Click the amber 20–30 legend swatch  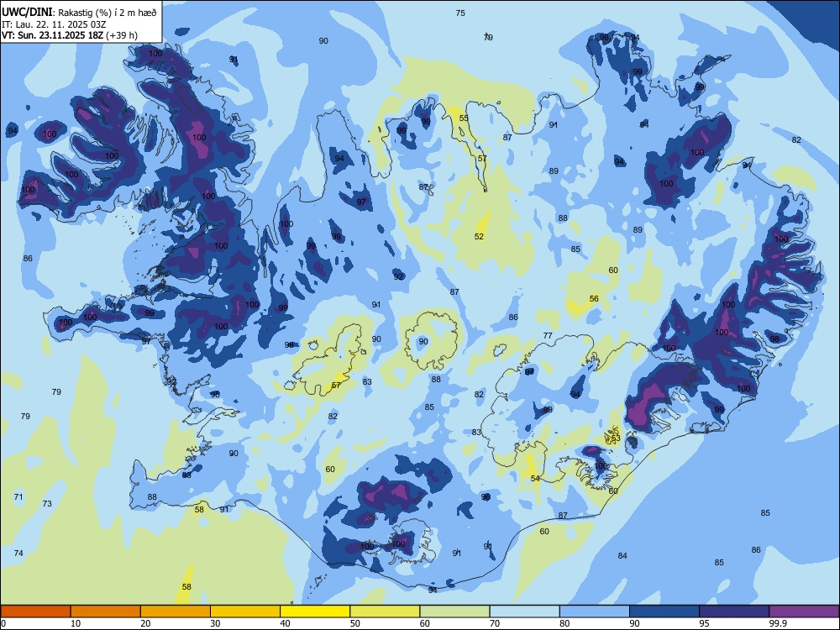pos(176,612)
